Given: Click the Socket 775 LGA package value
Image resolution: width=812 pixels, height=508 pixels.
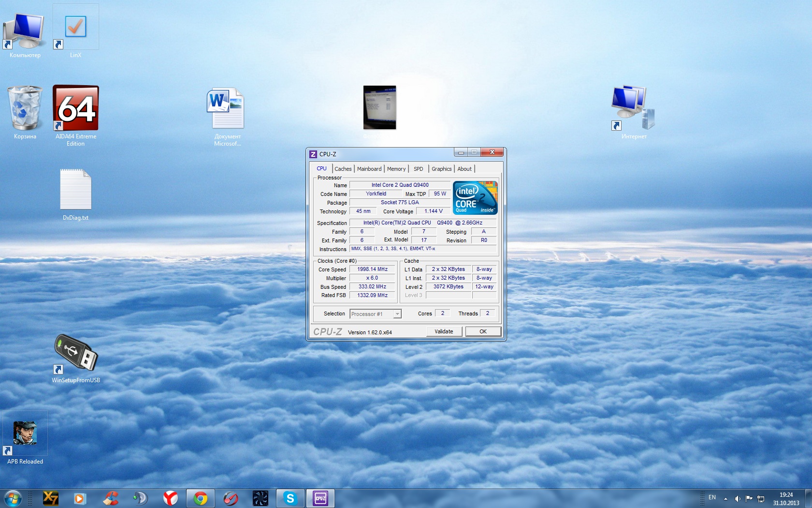Looking at the screenshot, I should point(400,202).
